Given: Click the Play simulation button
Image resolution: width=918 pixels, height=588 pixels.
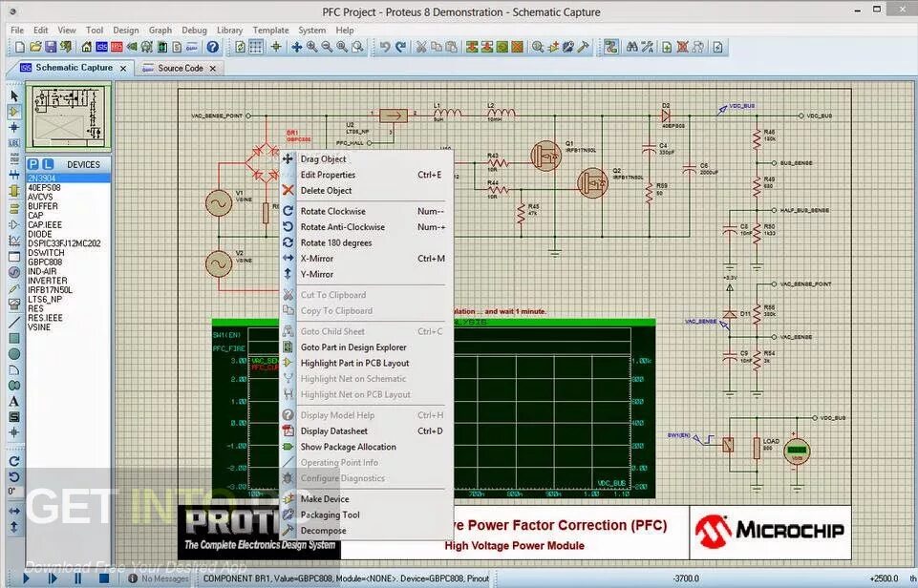Looking at the screenshot, I should point(25,578).
